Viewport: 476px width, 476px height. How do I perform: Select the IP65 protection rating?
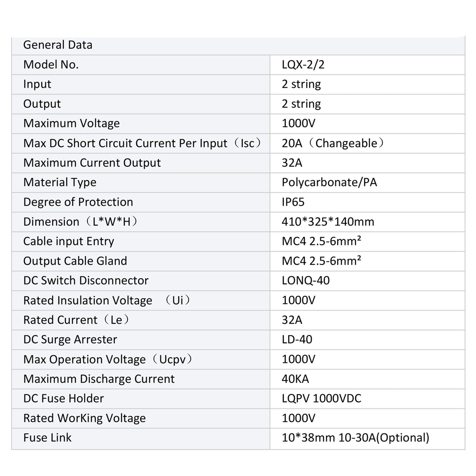coord(293,202)
